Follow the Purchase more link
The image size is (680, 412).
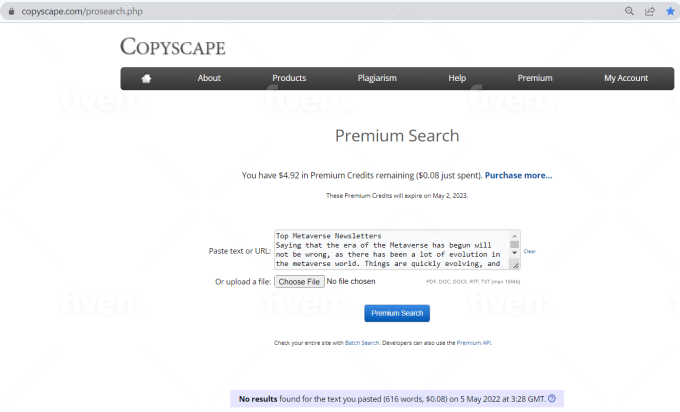coord(518,175)
